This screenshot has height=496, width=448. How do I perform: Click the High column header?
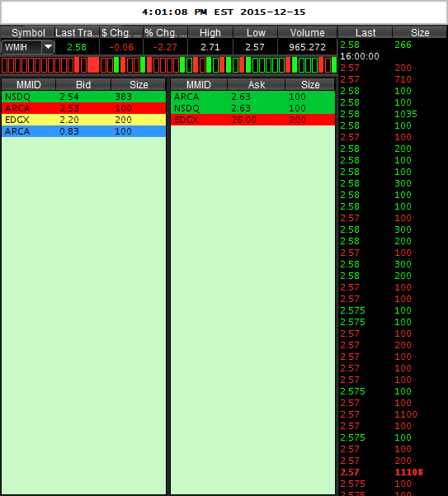click(x=210, y=32)
